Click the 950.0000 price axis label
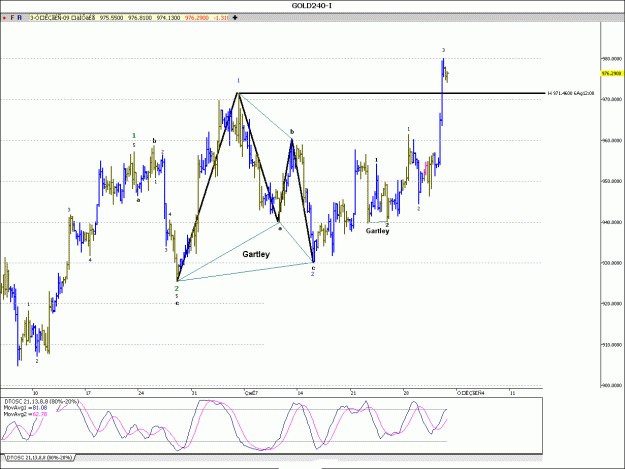This screenshot has width=625, height=469. (x=612, y=181)
